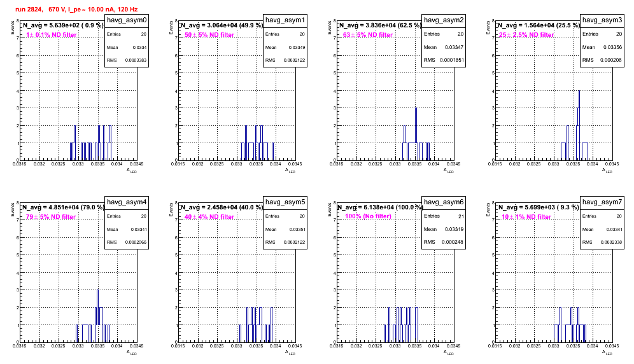Screen dimensions: 634x364
Task: Select the havg_asym6 stats box title
Action: point(444,202)
